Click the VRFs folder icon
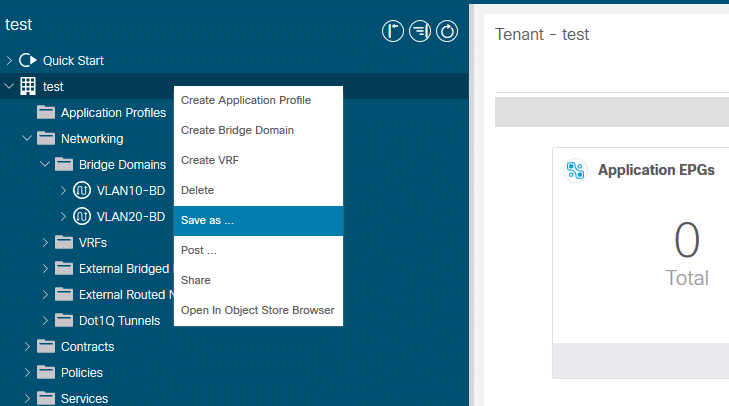The image size is (729, 406). (x=64, y=243)
